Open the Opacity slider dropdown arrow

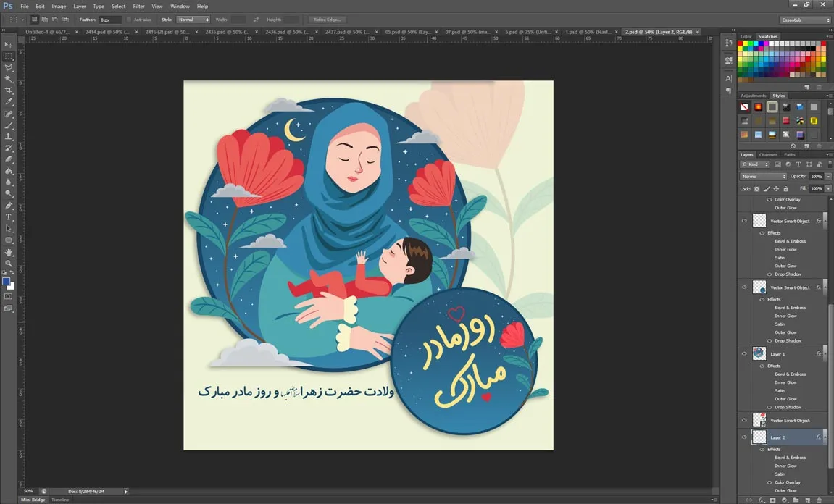point(828,177)
